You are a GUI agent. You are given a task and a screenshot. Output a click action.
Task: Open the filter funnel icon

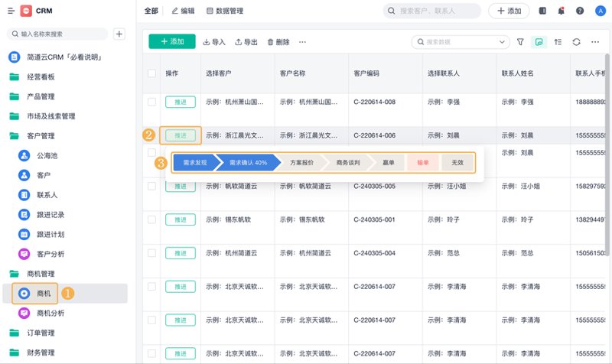pos(520,42)
